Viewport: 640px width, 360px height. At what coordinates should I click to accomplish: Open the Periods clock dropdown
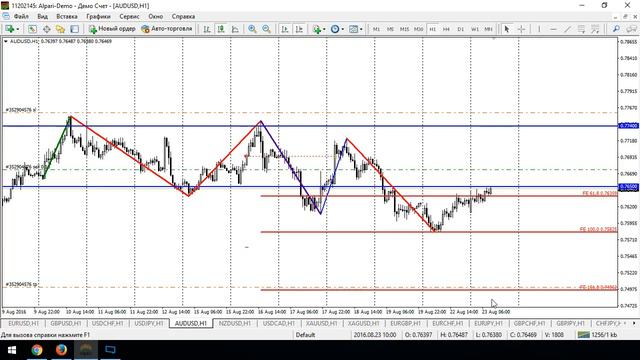tap(337, 29)
